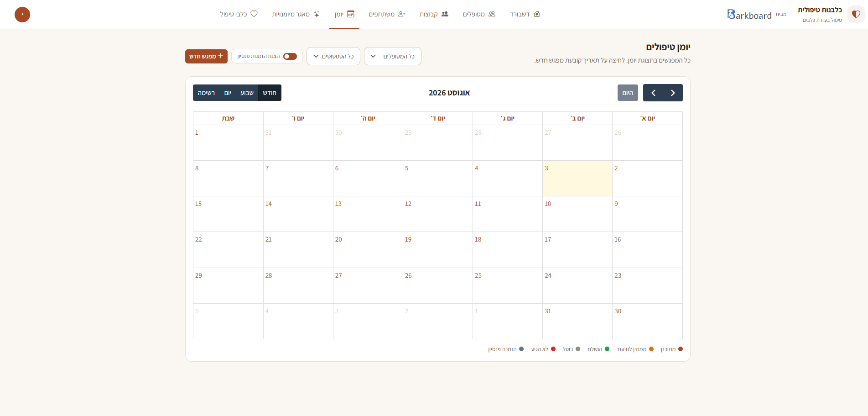Click the Barkboard logo link
Viewport: 868px width, 416px height.
pyautogui.click(x=749, y=15)
